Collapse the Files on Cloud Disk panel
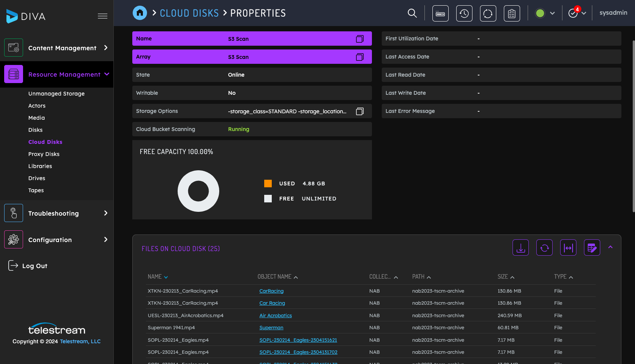The height and width of the screenshot is (364, 635). 610,247
